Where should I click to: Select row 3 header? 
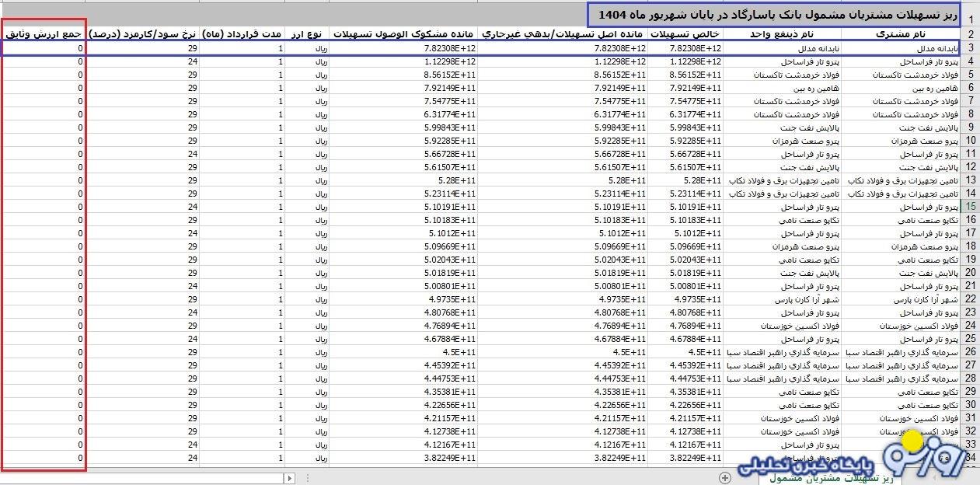[x=970, y=48]
